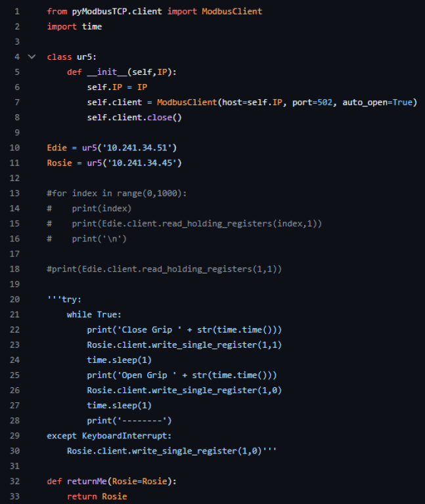425x504 pixels.
Task: Click the 'Open Grip' print statement
Action: (x=181, y=375)
